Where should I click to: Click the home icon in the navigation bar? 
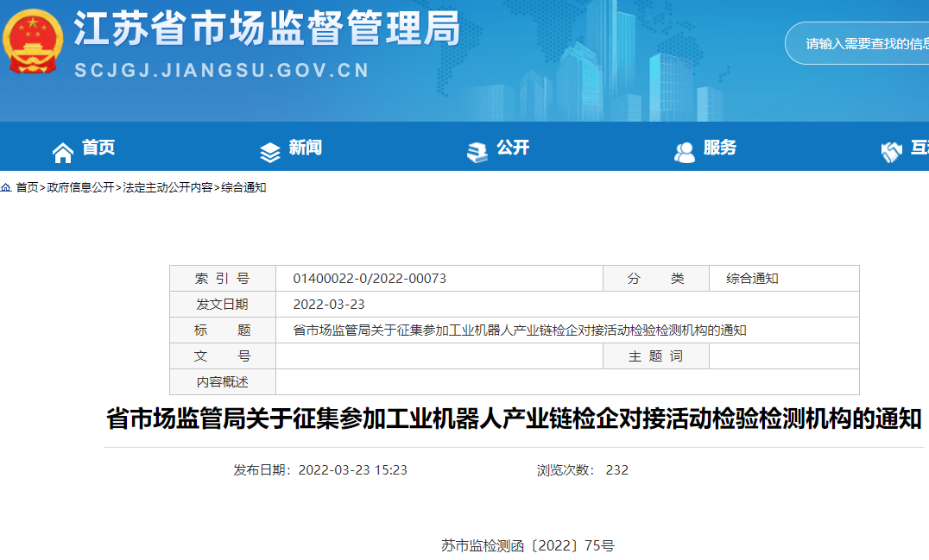(62, 149)
